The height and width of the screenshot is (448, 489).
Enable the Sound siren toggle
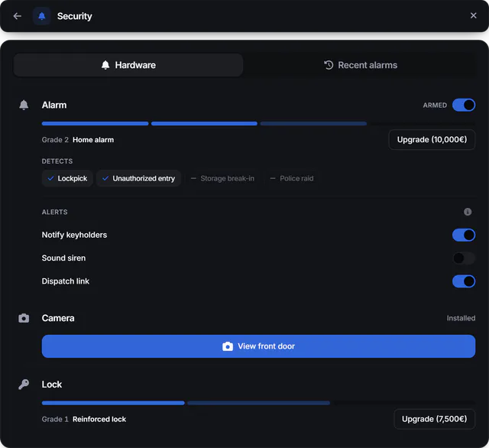tap(464, 258)
